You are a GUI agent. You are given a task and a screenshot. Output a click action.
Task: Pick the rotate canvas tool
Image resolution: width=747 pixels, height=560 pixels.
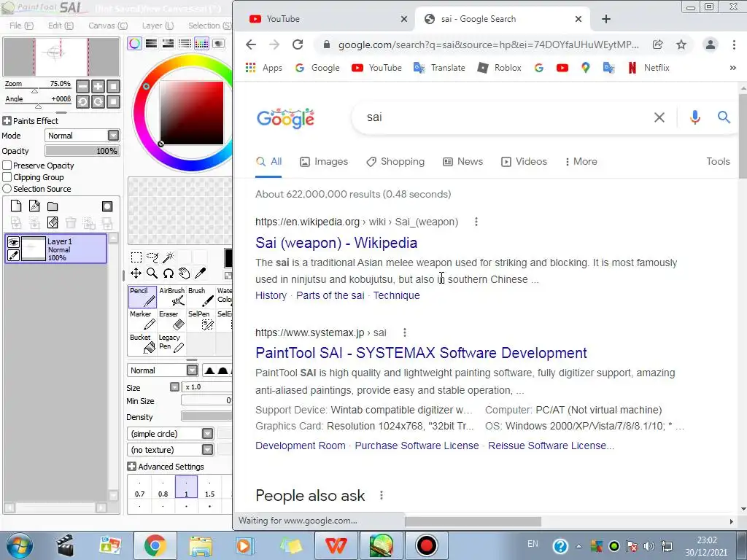[169, 273]
